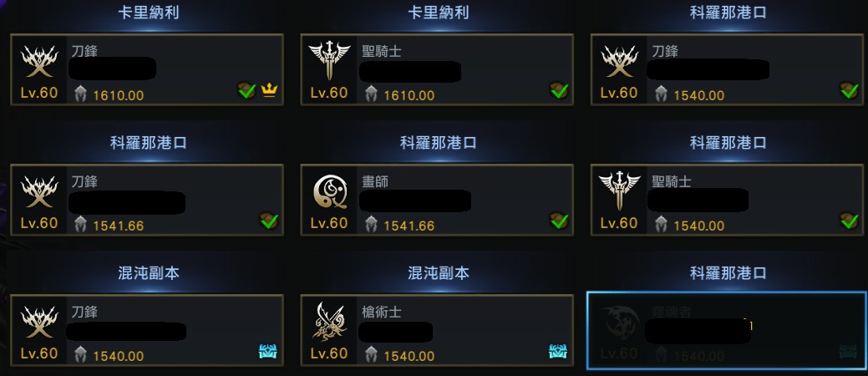Select the Blade card with 1541.66
This screenshot has height=376, width=868.
[x=147, y=200]
